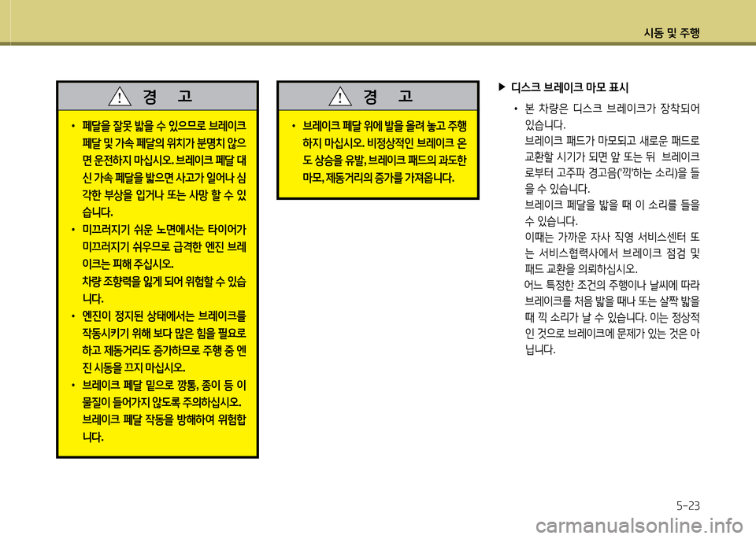Viewport: 756px width, 539px height.
Task: Click the arrow marker before 디스크 브레이크 마모 표시
Action: [x=502, y=87]
